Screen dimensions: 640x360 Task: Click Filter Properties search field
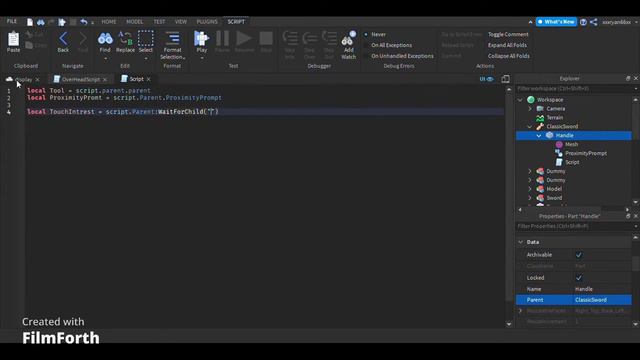[x=574, y=226]
